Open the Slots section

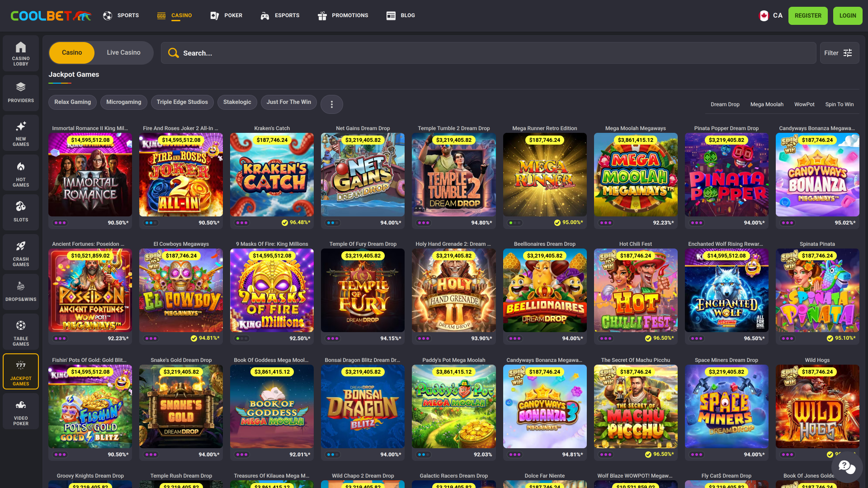click(x=20, y=212)
